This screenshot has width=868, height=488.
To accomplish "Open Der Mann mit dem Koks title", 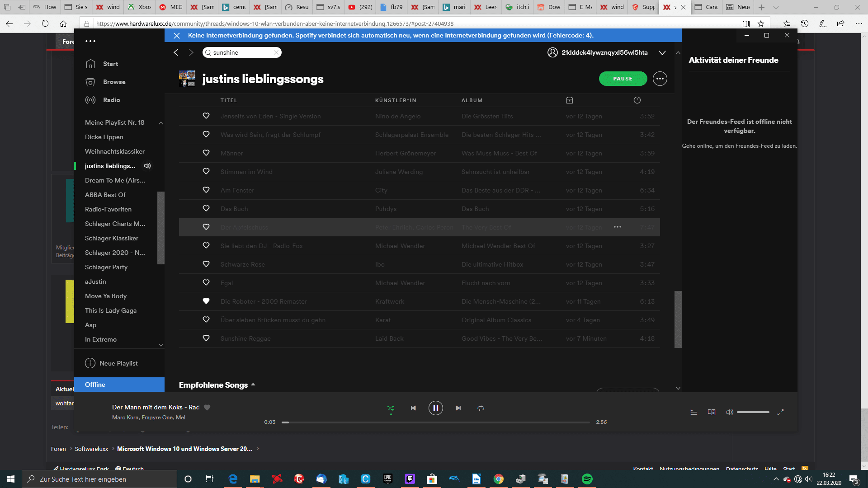I will 156,407.
